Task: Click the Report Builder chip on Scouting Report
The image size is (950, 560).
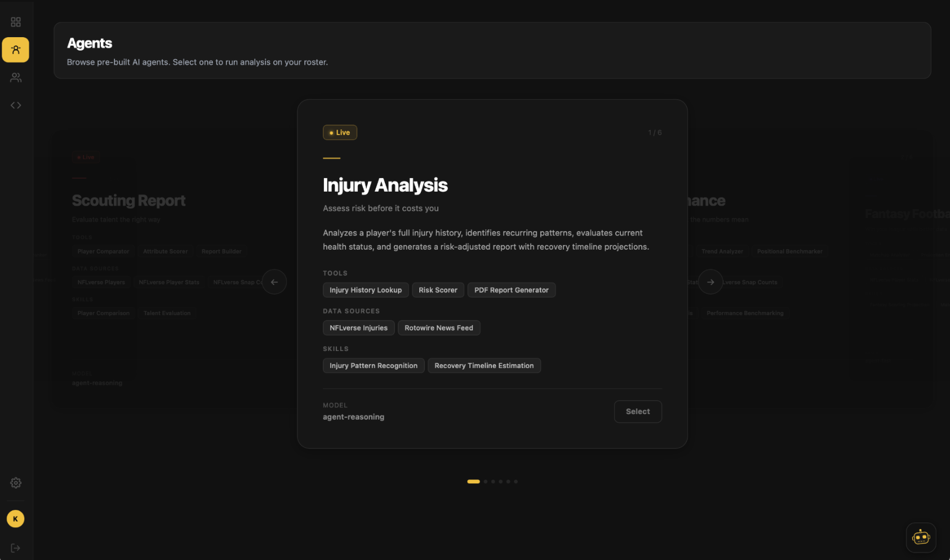Action: point(221,251)
